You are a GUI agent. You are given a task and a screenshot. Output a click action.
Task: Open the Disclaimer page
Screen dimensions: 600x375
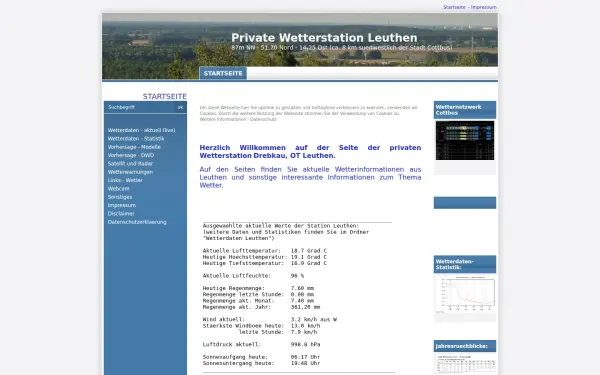(x=121, y=214)
